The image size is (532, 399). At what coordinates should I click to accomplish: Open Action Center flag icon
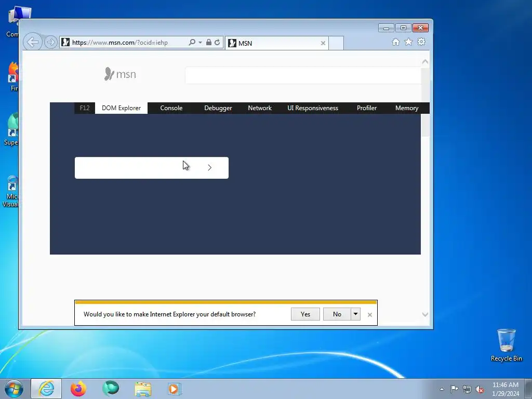tap(454, 389)
